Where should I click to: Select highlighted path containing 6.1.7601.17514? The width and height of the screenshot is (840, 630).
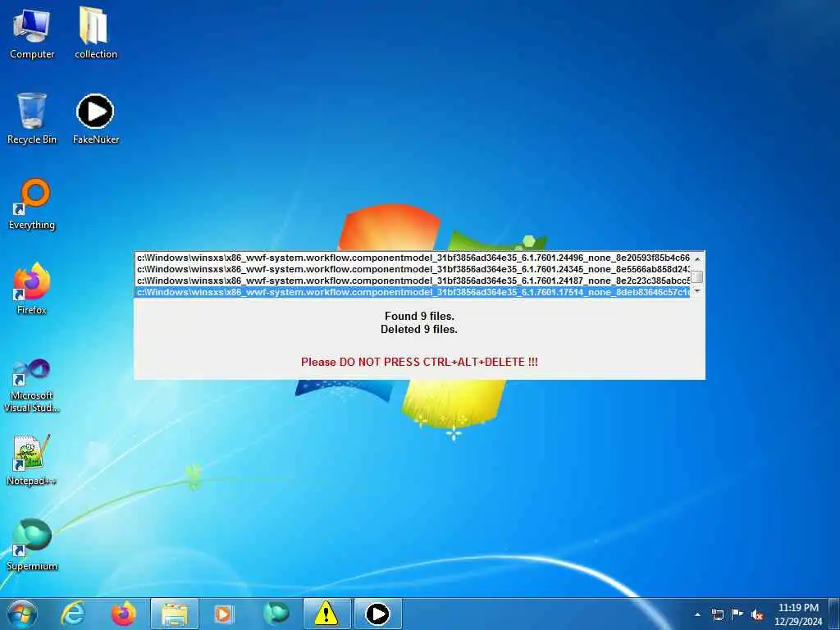pos(413,292)
